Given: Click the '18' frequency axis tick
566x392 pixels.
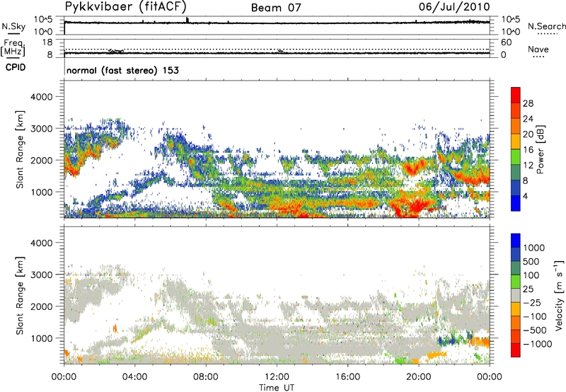Looking at the screenshot, I should [47, 42].
